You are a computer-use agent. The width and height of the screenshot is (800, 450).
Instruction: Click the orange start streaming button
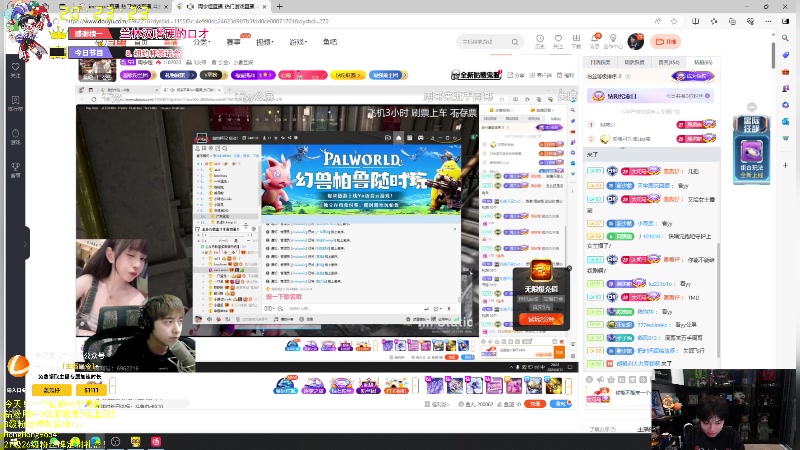(666, 42)
